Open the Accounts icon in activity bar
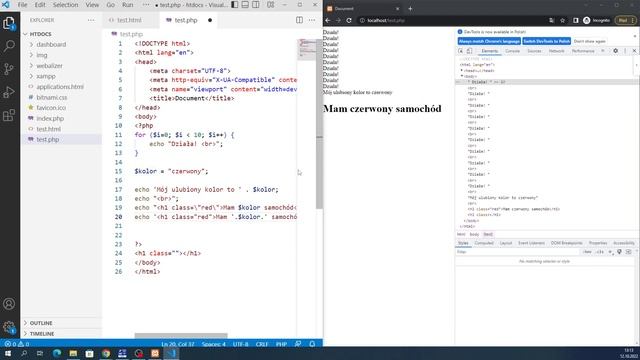The height and width of the screenshot is (360, 640). [x=9, y=304]
